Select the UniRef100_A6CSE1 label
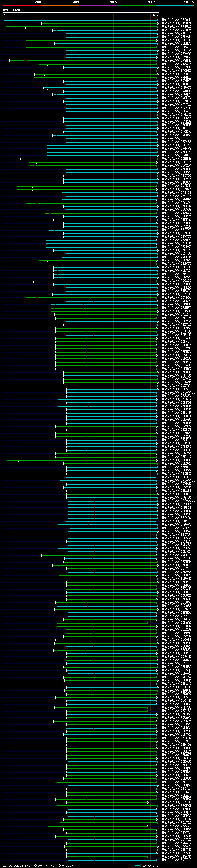Image resolution: width=197 pixels, height=868 pixels. (177, 389)
